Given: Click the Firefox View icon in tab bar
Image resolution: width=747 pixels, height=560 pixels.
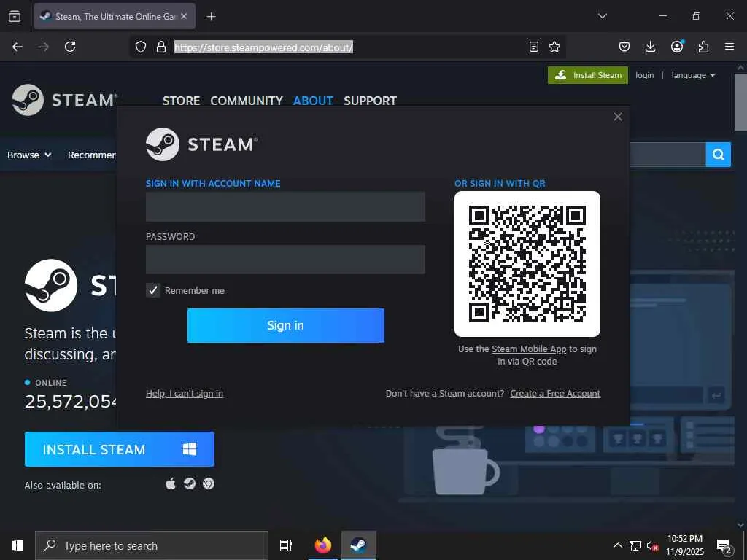Looking at the screenshot, I should [15, 16].
